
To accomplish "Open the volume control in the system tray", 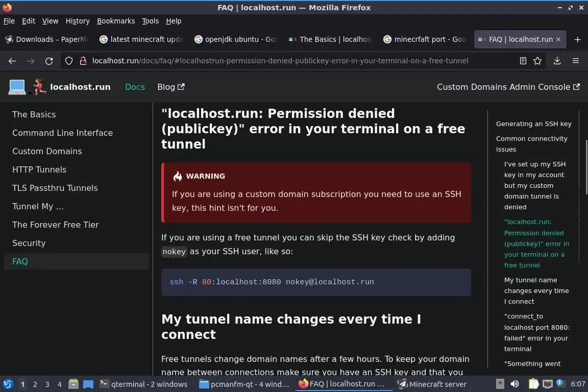I will point(514,384).
